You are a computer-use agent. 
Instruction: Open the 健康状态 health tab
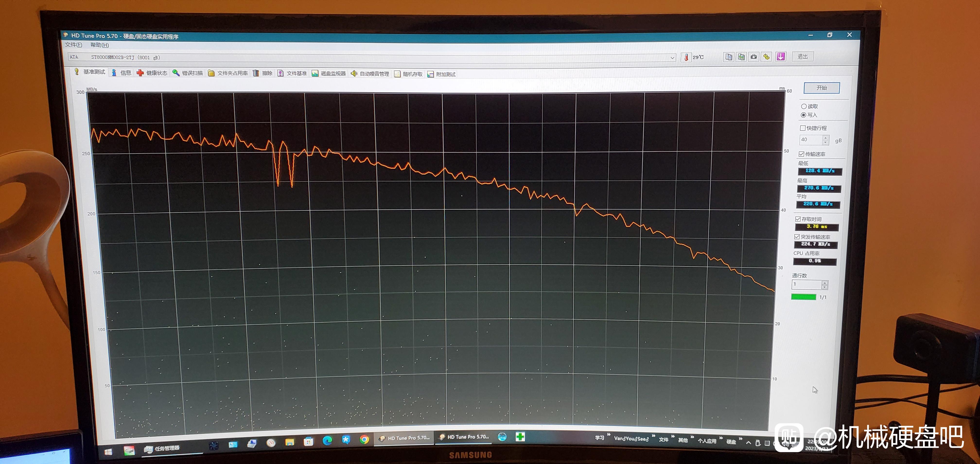(x=152, y=73)
